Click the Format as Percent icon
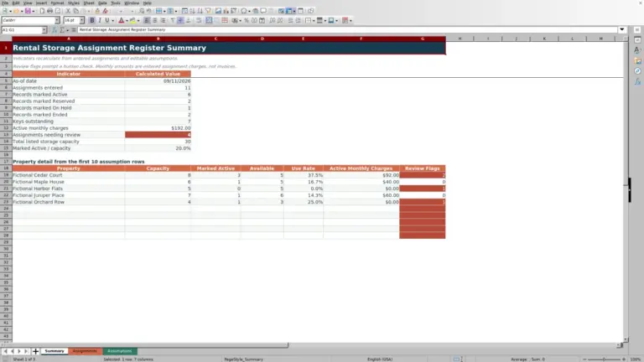Image resolution: width=644 pixels, height=362 pixels. [x=247, y=20]
